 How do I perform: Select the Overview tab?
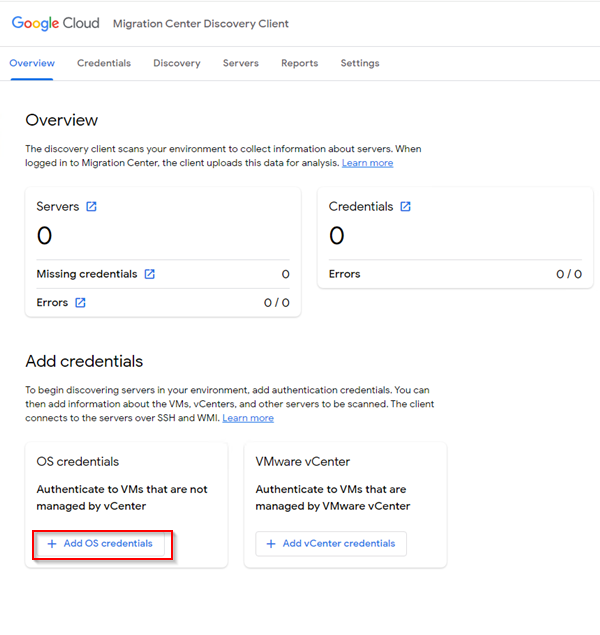pyautogui.click(x=32, y=63)
